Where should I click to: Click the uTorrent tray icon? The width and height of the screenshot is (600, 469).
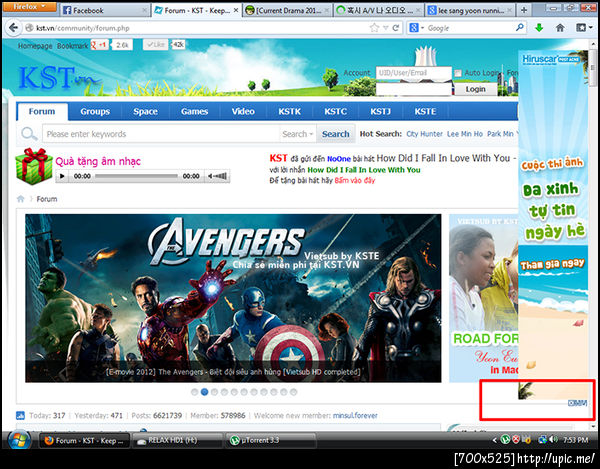tap(505, 440)
